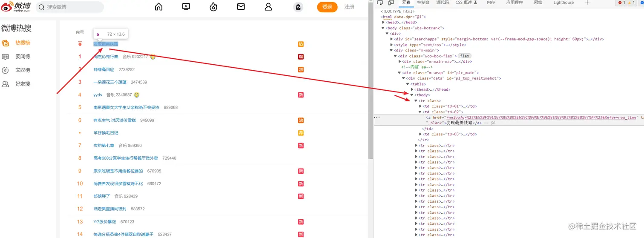Click the emoji after yyds count
The height and width of the screenshot is (238, 644).
point(137,95)
